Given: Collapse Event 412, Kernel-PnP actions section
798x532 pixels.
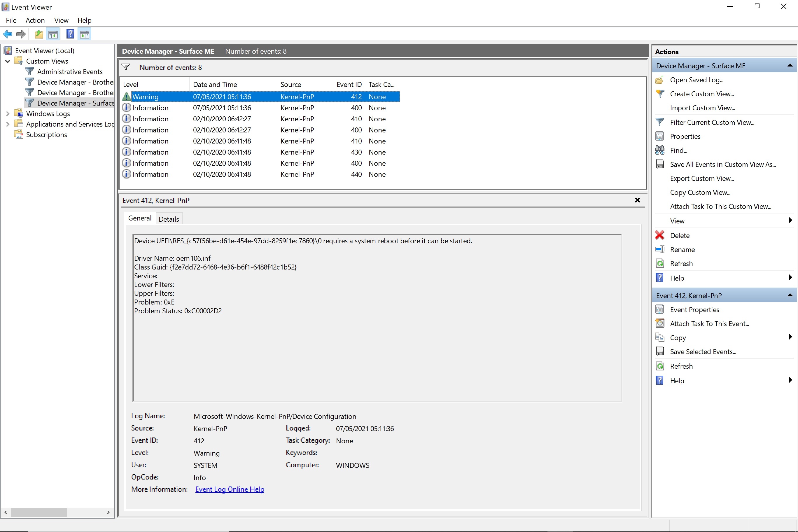Looking at the screenshot, I should click(790, 295).
